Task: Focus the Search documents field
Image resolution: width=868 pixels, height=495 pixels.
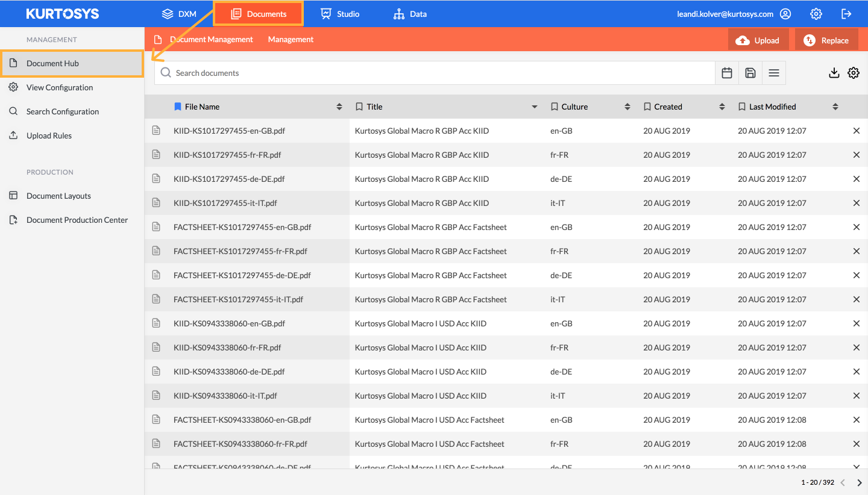Action: point(435,73)
